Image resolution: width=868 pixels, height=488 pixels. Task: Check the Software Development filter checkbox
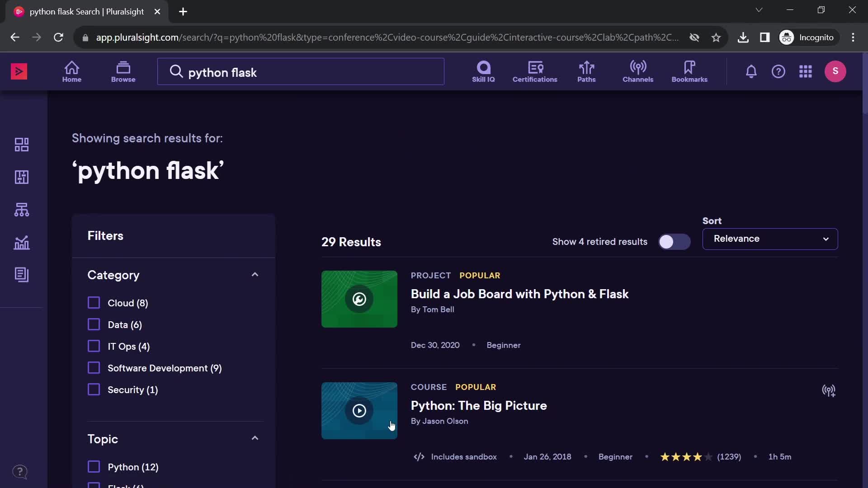pos(94,368)
